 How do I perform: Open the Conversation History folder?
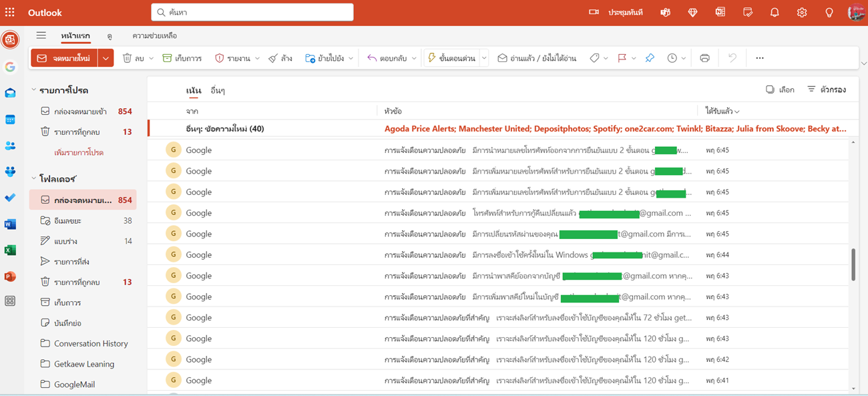tap(83, 343)
